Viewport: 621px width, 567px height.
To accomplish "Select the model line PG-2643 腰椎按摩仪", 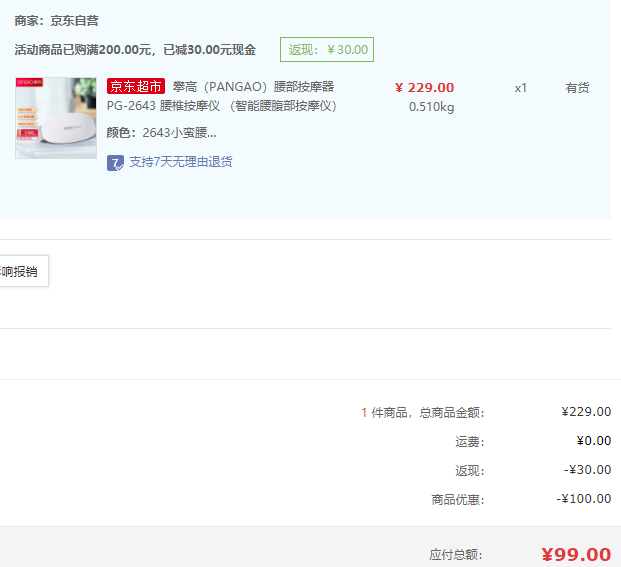I will click(163, 106).
